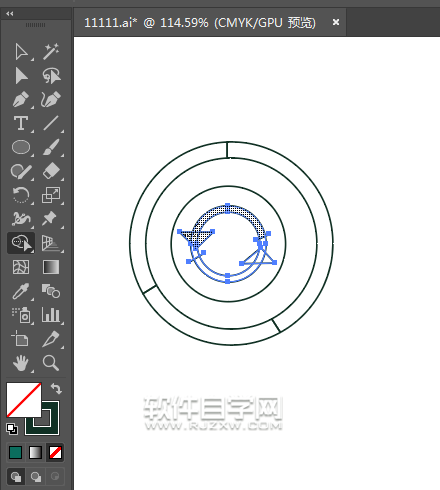Select the Selection tool black arrow
Viewport: 440px width, 490px height.
(21, 76)
